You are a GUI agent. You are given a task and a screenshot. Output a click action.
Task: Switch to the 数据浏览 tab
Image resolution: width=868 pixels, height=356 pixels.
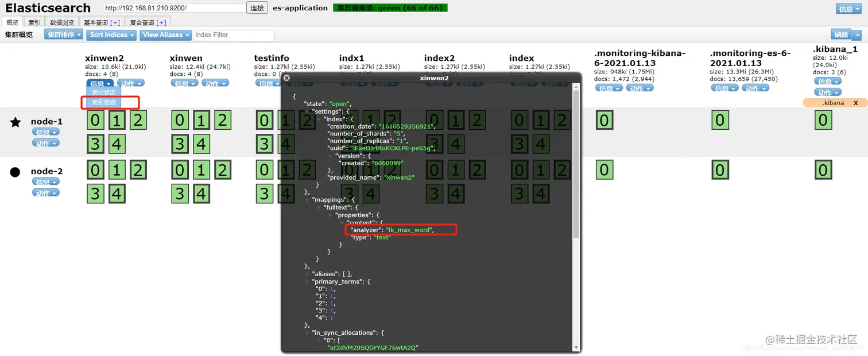point(62,22)
